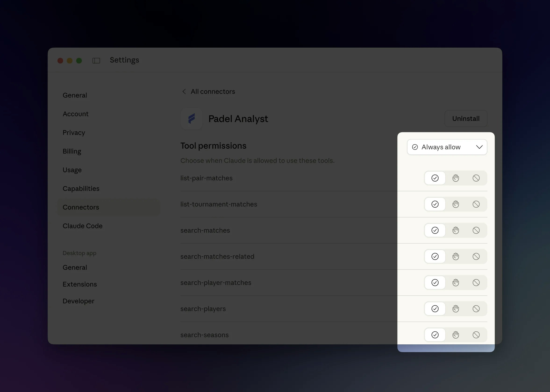Viewport: 550px width, 392px height.
Task: Select the ask-permission hand icon for search-matches-related
Action: 456,256
